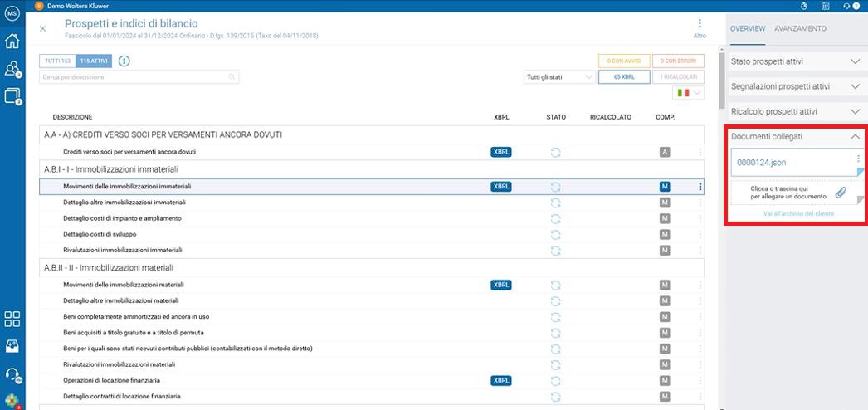
Task: Select row Dettaglio contratti di locazione finanziaria
Action: point(372,397)
